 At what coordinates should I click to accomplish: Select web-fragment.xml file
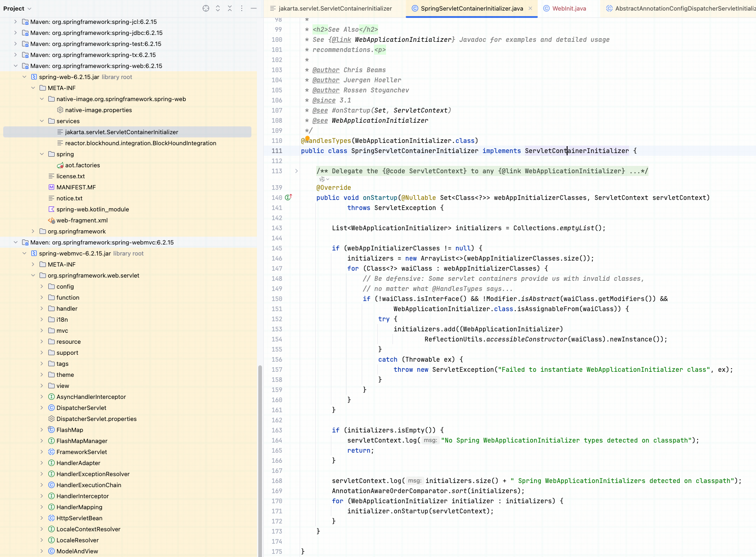click(82, 221)
